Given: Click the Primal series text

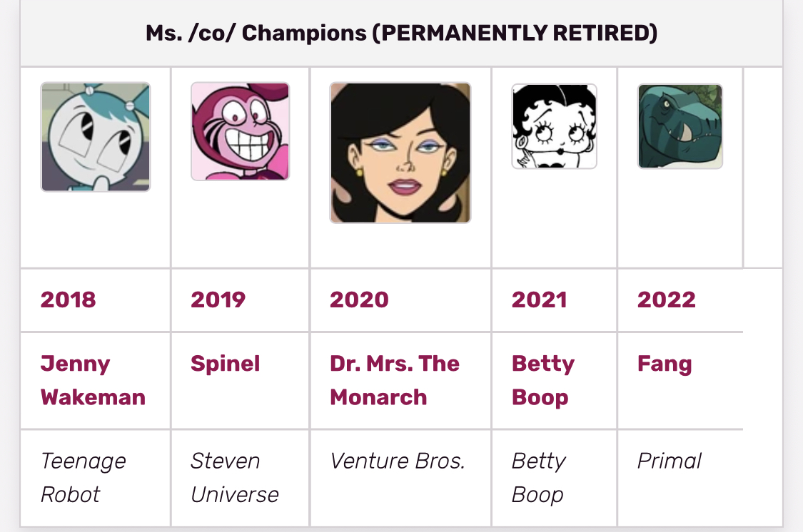Looking at the screenshot, I should click(669, 461).
